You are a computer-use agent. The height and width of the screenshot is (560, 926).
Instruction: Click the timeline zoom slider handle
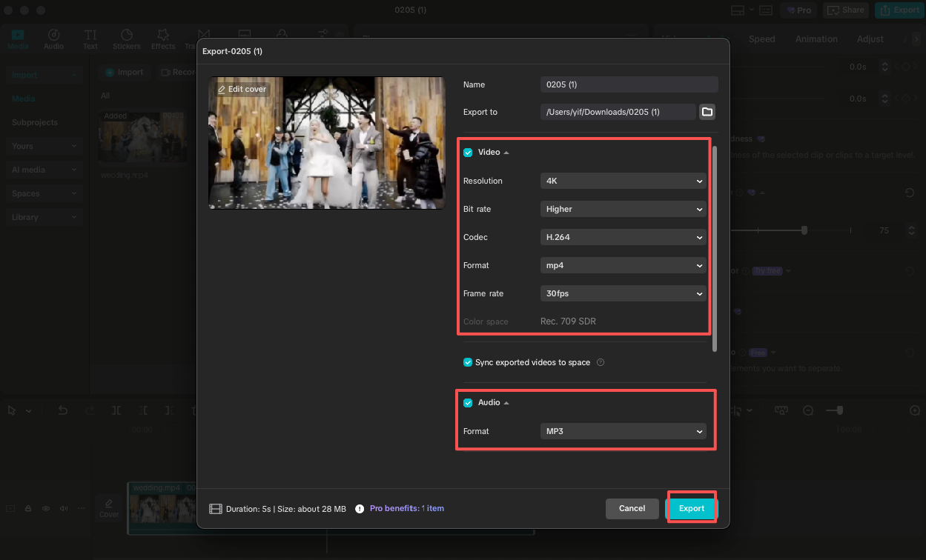tap(839, 410)
